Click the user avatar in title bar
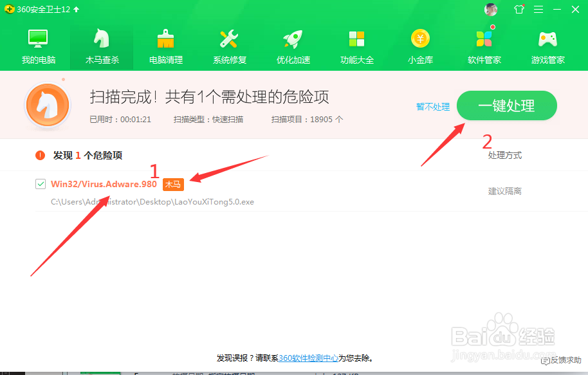588x375 pixels. pos(491,9)
